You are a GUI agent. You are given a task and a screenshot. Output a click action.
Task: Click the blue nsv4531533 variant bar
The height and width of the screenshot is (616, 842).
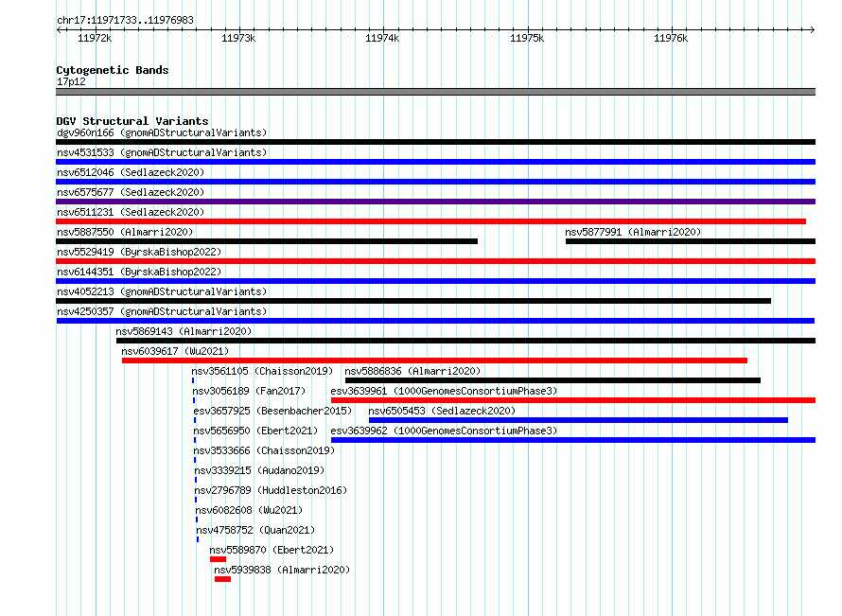tap(435, 162)
